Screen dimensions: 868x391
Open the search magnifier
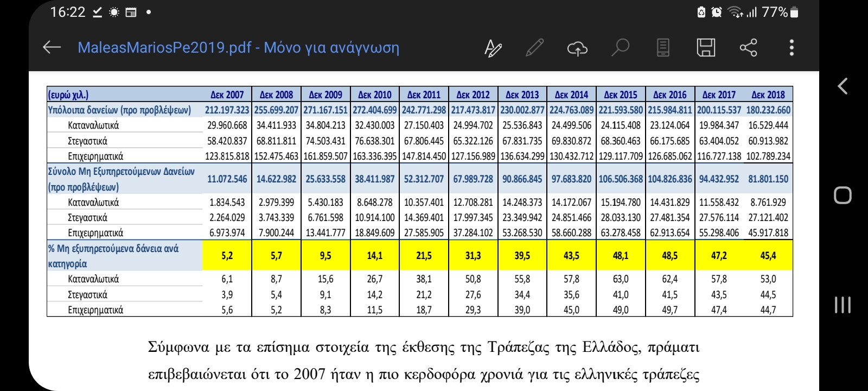(x=620, y=48)
